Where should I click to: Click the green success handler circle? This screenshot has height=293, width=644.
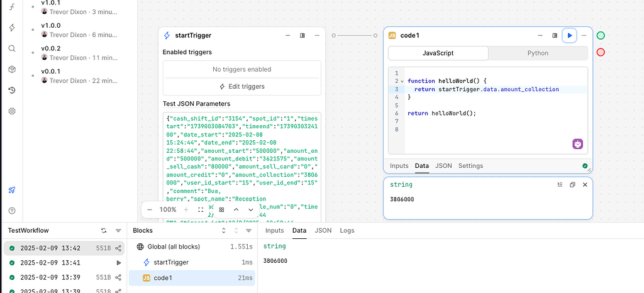click(601, 36)
